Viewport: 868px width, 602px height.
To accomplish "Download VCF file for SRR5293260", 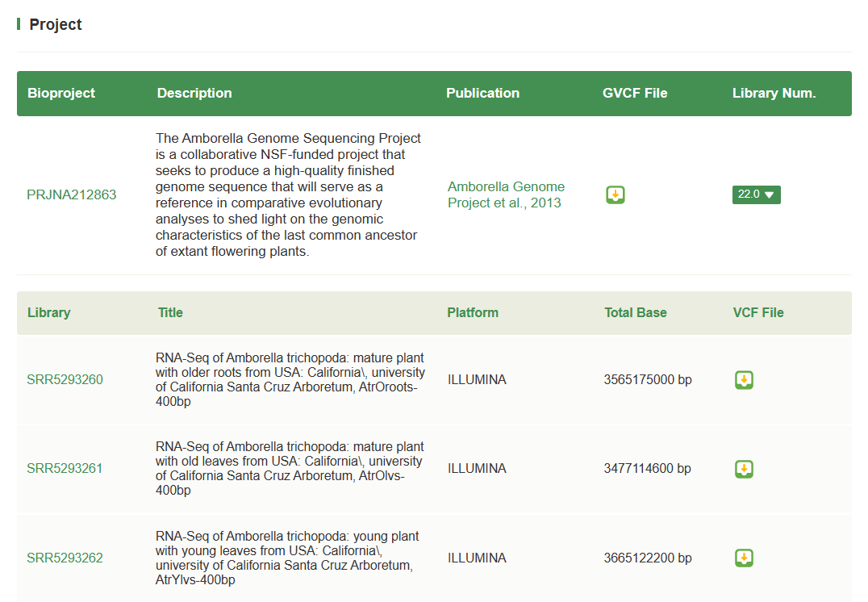I will [x=744, y=380].
